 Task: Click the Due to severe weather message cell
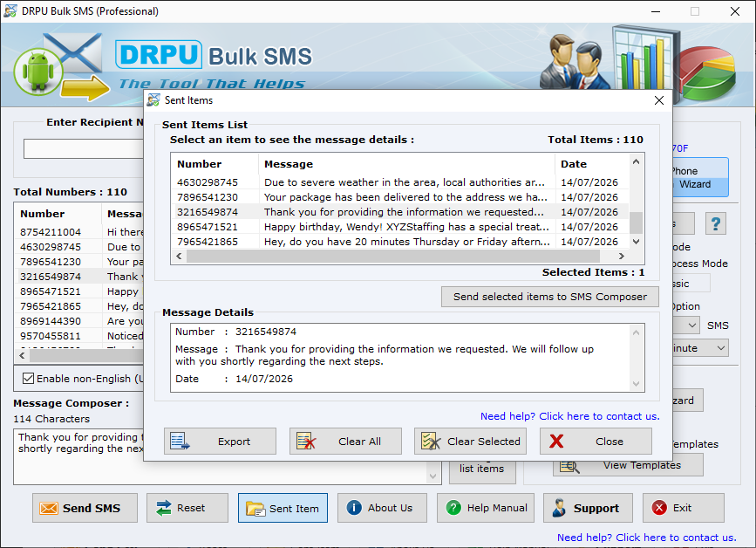coord(405,182)
